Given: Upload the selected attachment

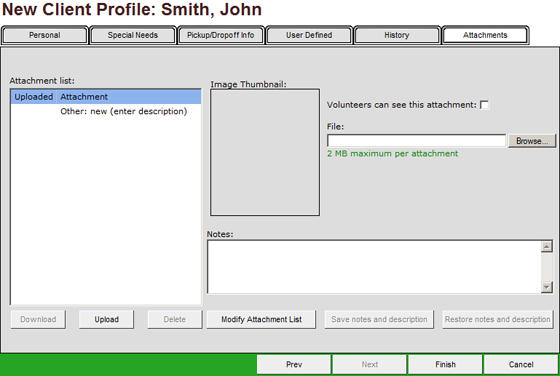Looking at the screenshot, I should tap(106, 319).
